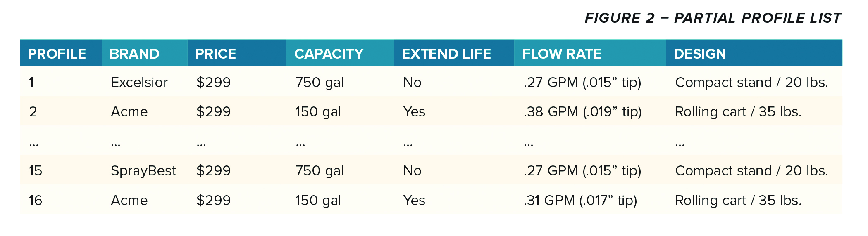This screenshot has width=868, height=236.
Task: Click the Figure 2 Partial Profile List title
Action: point(713,18)
